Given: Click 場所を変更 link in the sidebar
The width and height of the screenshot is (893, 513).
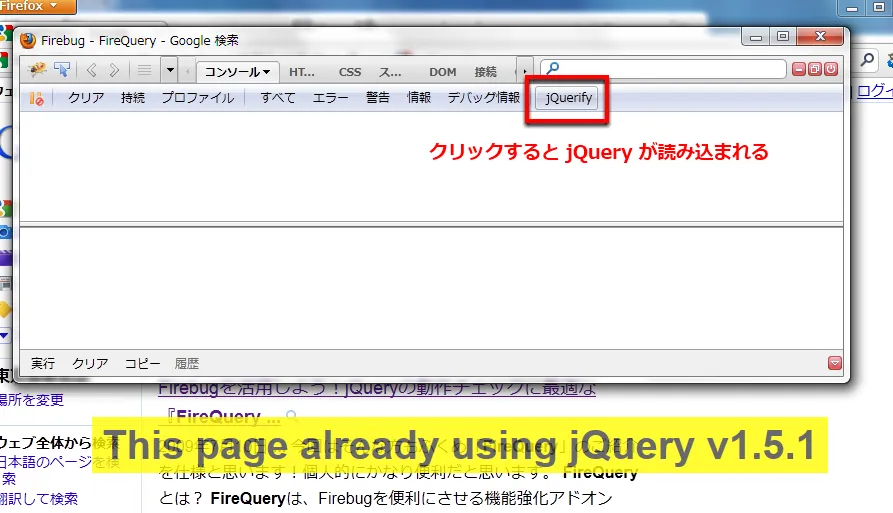Looking at the screenshot, I should [x=31, y=400].
